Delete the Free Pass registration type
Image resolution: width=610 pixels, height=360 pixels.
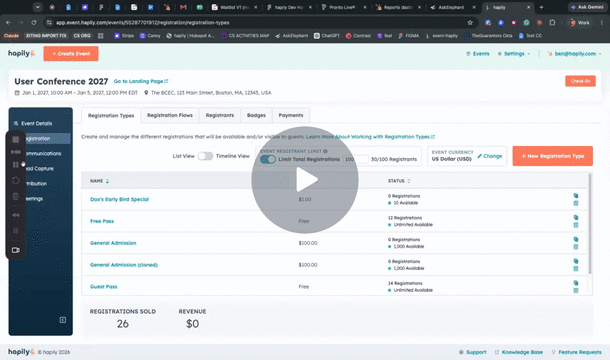[x=576, y=225]
